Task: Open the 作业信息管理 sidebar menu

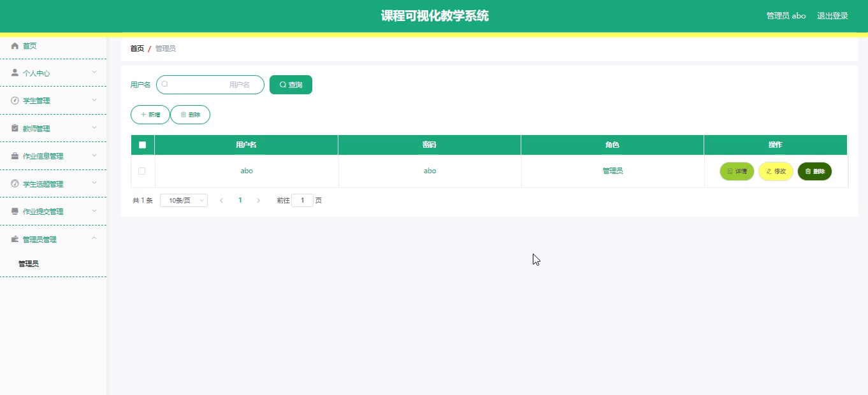Action: click(x=53, y=156)
